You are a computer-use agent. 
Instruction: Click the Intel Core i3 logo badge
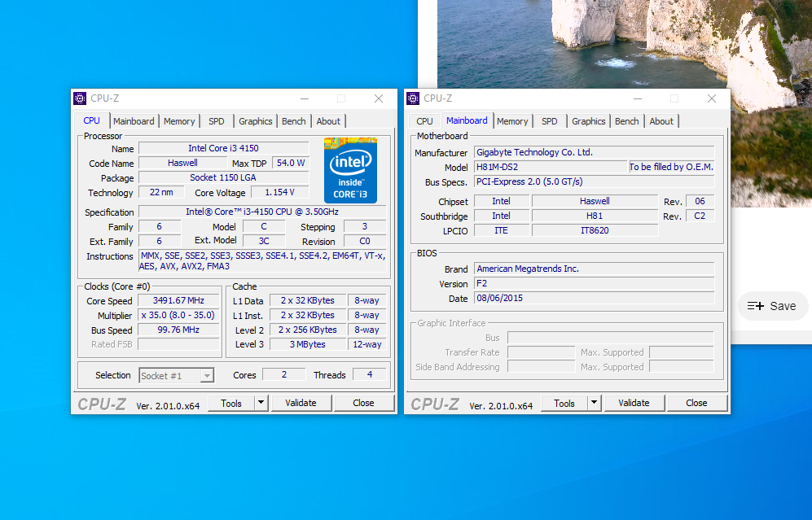click(x=350, y=170)
